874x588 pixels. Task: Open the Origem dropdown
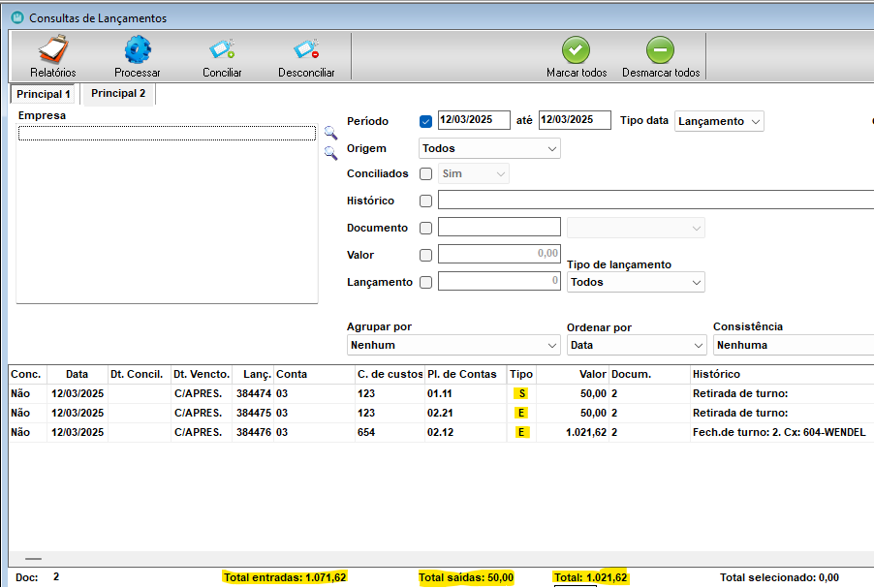(489, 148)
